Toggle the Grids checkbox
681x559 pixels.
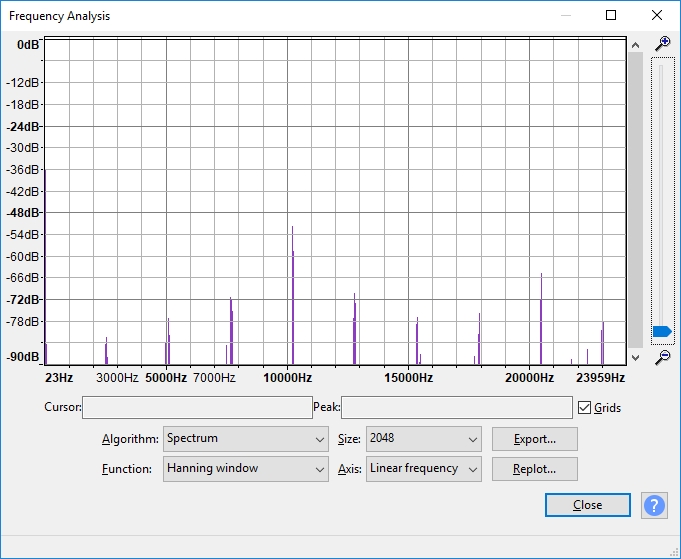tap(585, 408)
